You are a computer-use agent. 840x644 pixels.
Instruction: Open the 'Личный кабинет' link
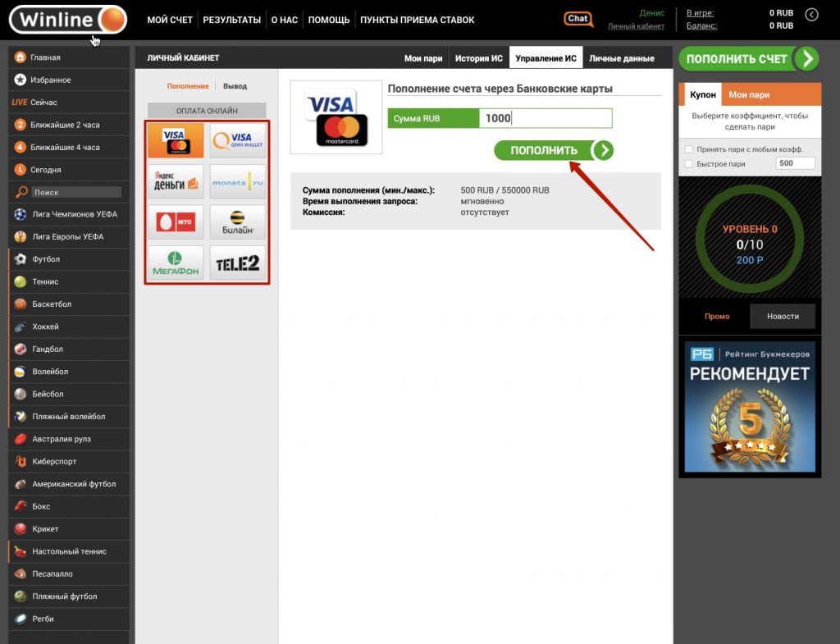tap(636, 26)
